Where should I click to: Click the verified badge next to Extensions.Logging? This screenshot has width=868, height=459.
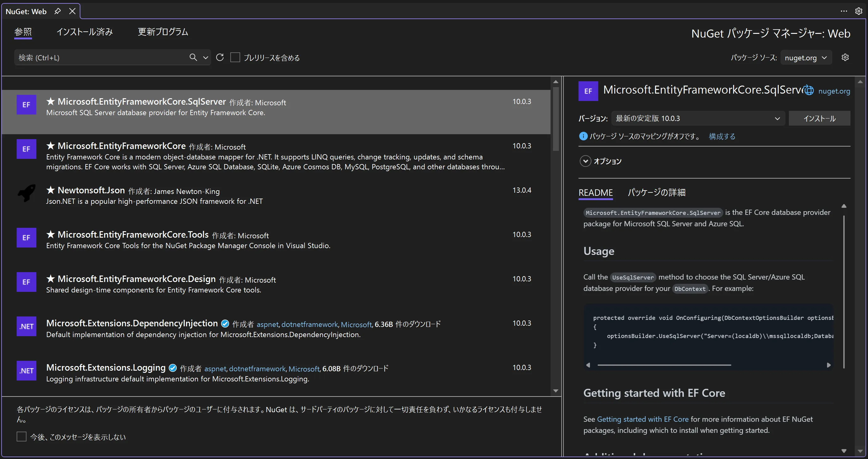click(172, 368)
